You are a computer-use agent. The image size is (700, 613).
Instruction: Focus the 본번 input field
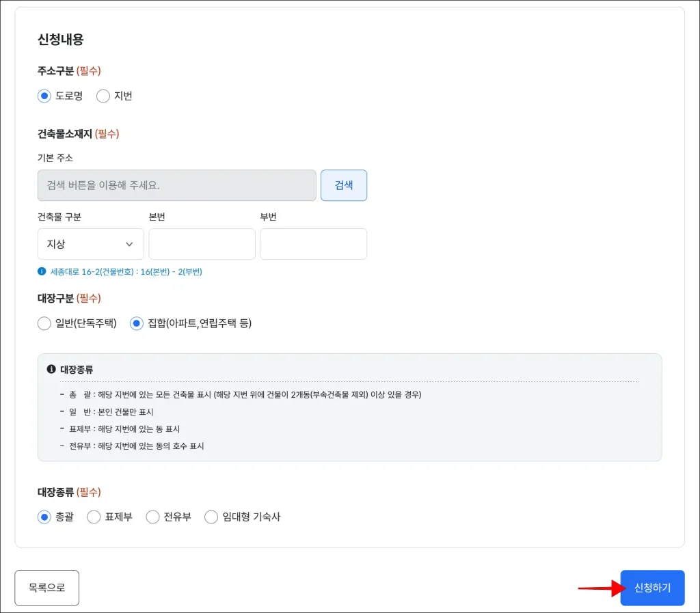(x=202, y=244)
